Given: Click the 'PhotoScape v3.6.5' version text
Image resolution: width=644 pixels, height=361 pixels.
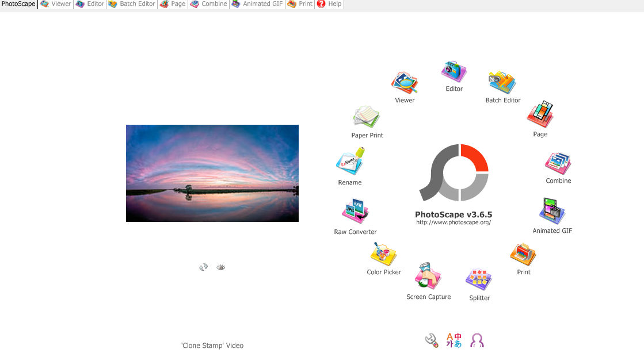Looking at the screenshot, I should [x=454, y=214].
